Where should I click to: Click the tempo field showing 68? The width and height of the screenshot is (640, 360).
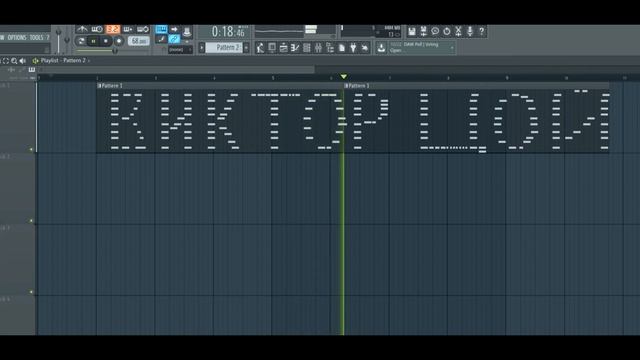[139, 41]
